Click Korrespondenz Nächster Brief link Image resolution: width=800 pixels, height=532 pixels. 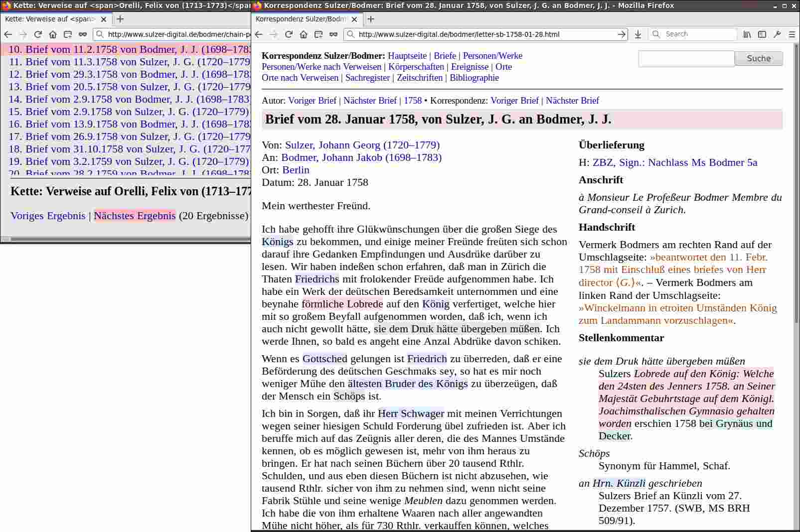572,101
